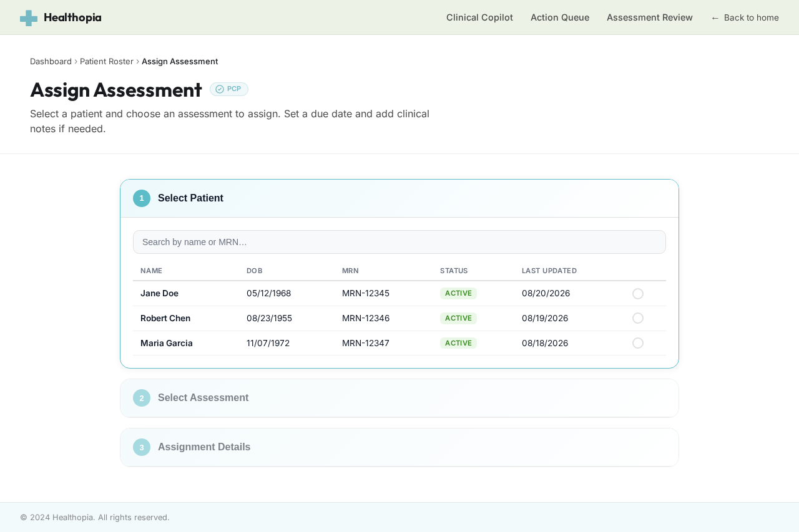
Task: Sort by the LAST UPDATED column header
Action: (x=549, y=271)
